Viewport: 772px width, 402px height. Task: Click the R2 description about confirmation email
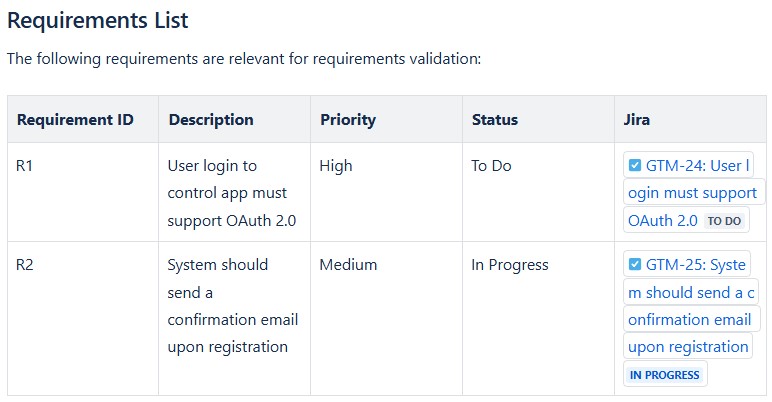click(x=232, y=306)
